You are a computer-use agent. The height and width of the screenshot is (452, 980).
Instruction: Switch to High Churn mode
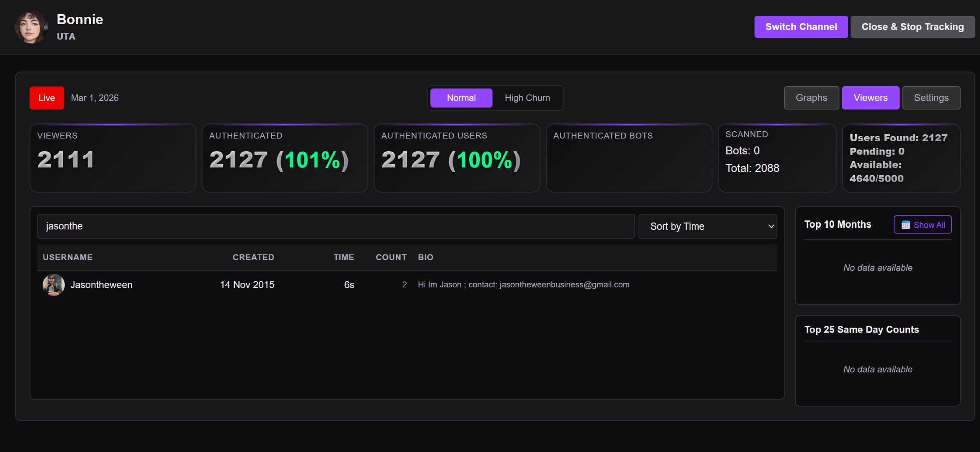pyautogui.click(x=527, y=98)
